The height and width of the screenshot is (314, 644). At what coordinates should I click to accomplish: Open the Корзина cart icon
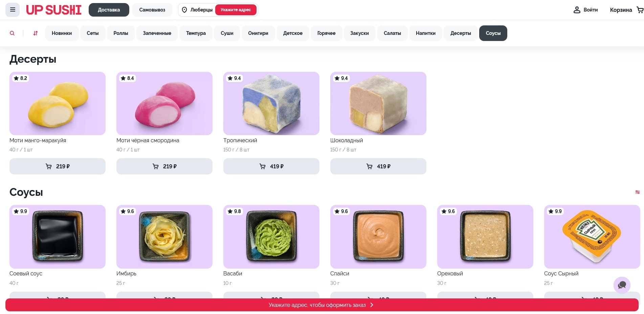(640, 10)
